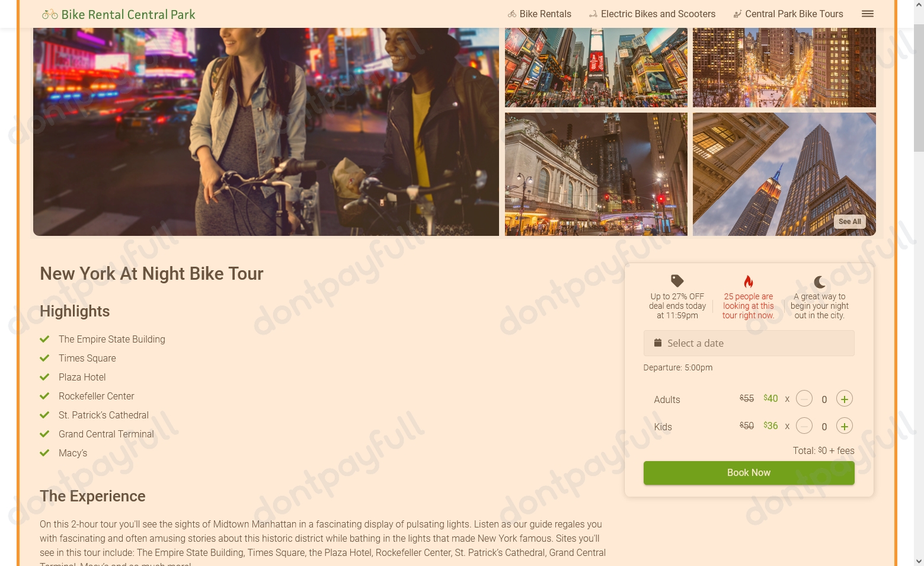Click the price tag deal icon
This screenshot has height=566, width=924.
(677, 281)
